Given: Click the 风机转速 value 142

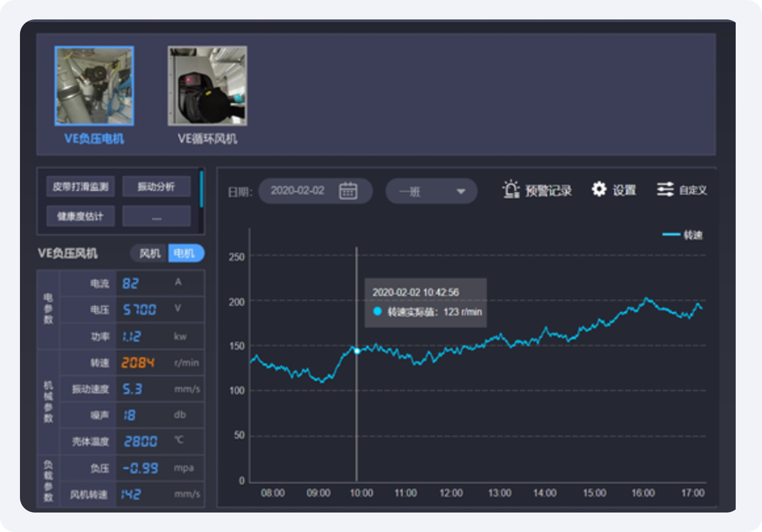Looking at the screenshot, I should click(131, 495).
